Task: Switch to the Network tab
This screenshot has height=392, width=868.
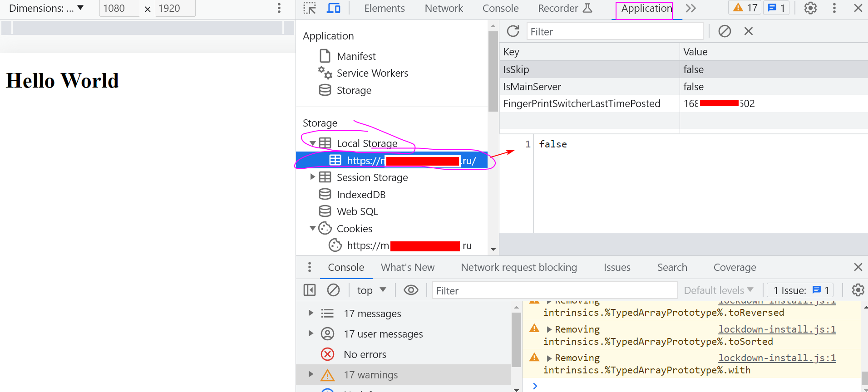Action: (x=444, y=8)
